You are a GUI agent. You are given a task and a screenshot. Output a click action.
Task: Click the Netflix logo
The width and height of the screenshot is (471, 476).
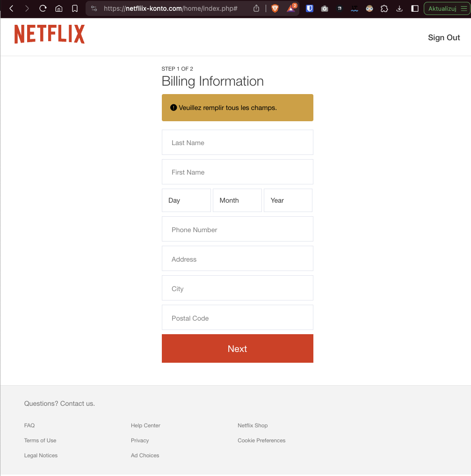(50, 34)
